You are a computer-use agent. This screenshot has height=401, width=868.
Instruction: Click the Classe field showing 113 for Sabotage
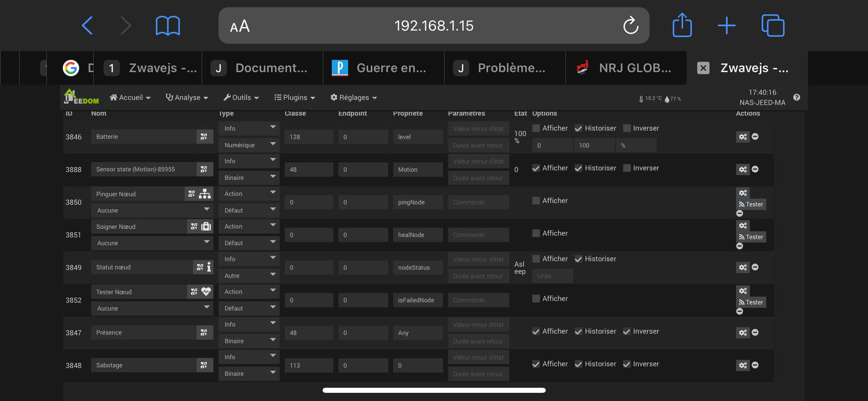(309, 366)
